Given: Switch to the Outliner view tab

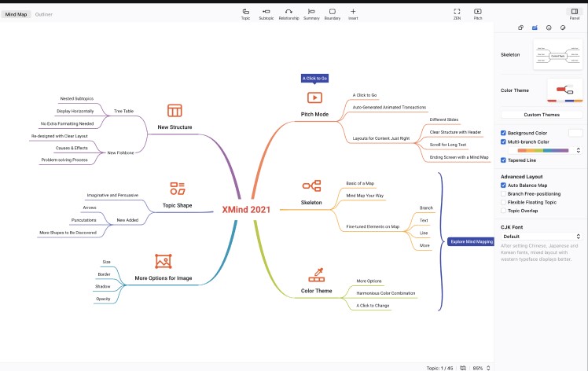Looking at the screenshot, I should [x=44, y=14].
